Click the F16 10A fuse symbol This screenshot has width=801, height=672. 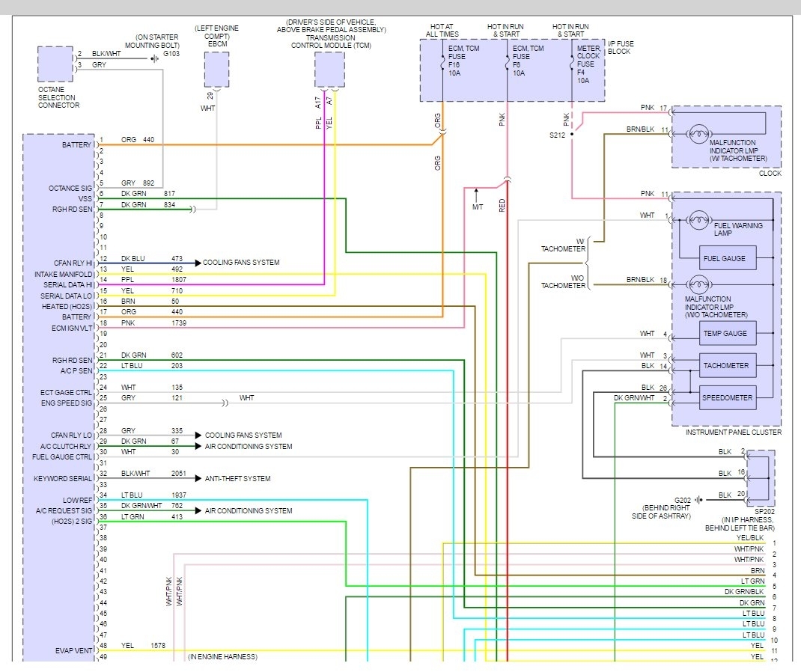pyautogui.click(x=443, y=66)
